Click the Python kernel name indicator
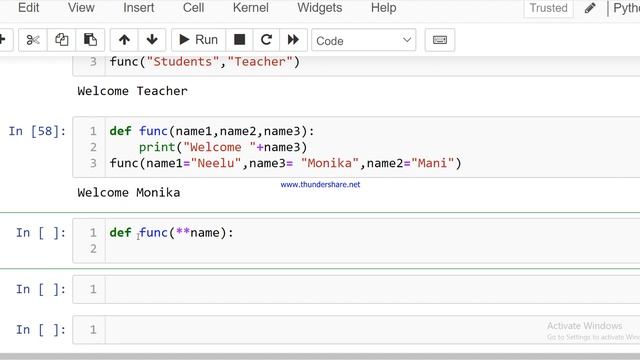 tap(626, 8)
